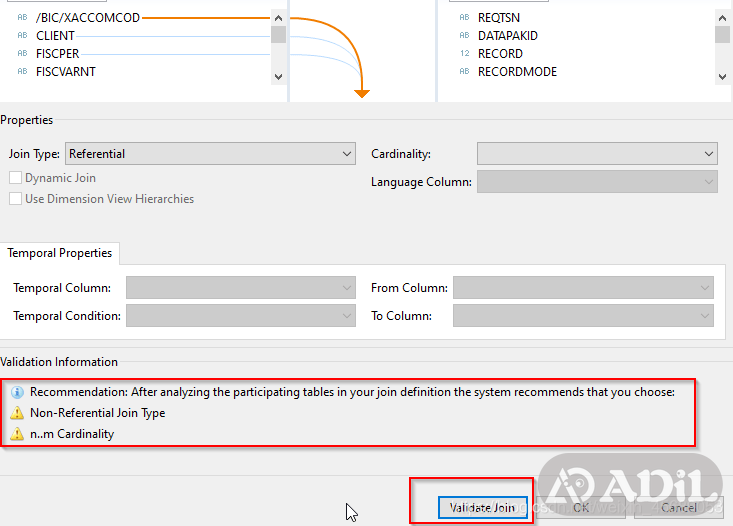Click warning icon beside Non-Referential Join Type
This screenshot has height=526, width=733.
pyautogui.click(x=17, y=413)
